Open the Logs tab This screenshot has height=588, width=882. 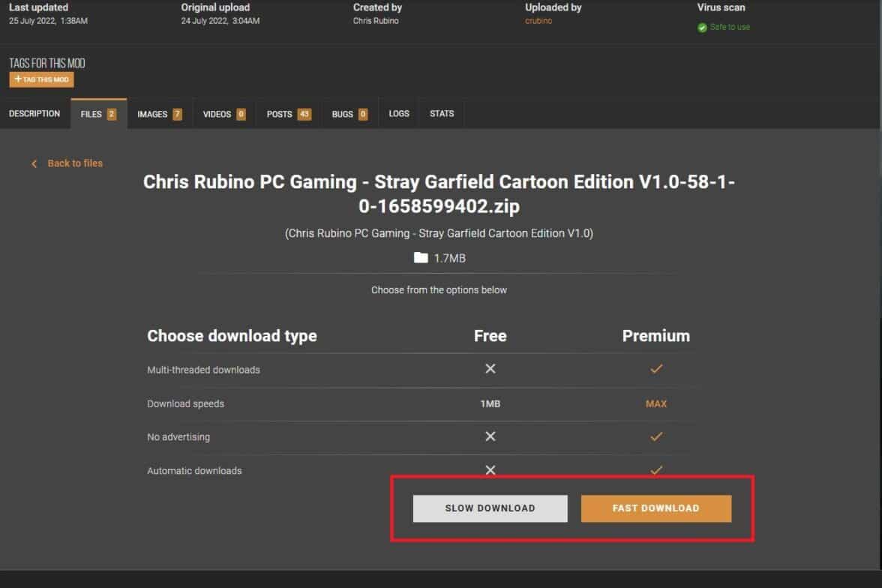coord(399,114)
